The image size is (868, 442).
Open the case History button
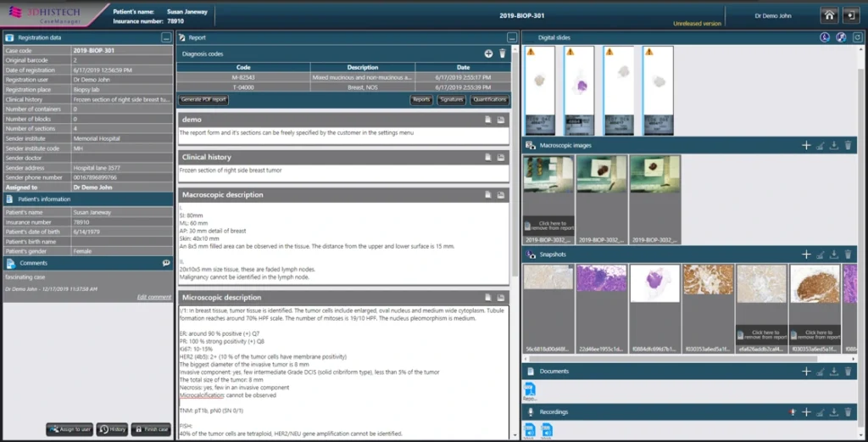click(113, 429)
